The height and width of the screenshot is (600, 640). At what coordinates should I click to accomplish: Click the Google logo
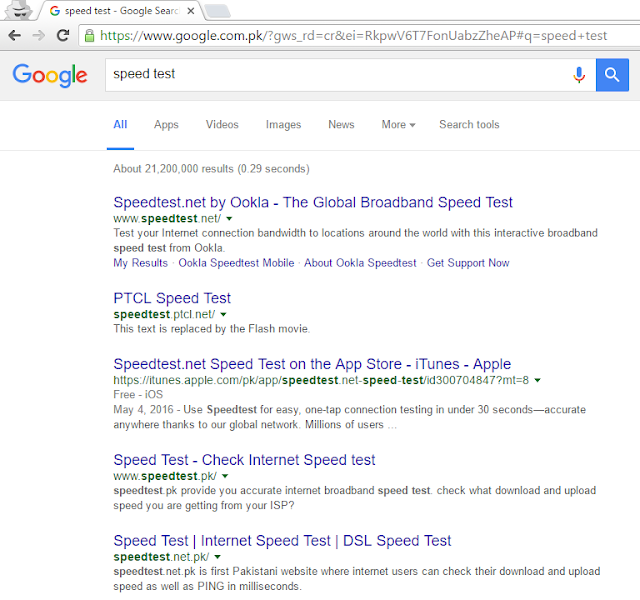click(50, 75)
